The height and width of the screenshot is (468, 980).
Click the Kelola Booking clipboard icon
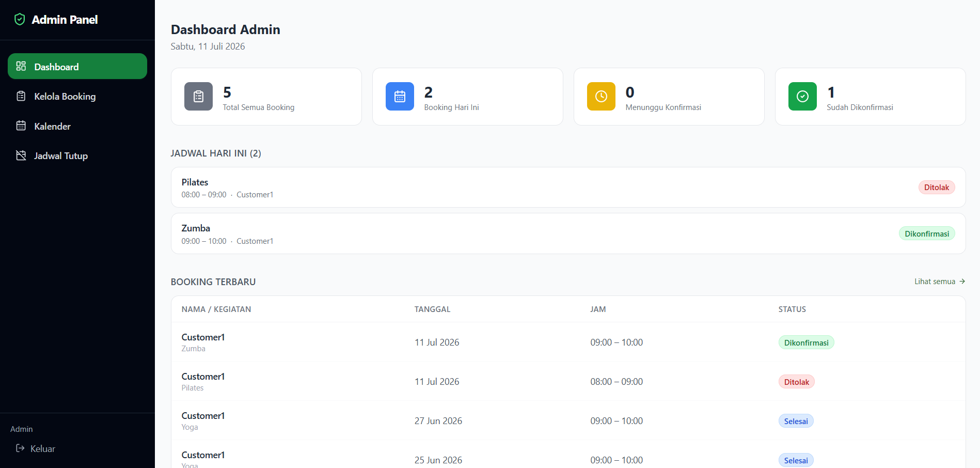pyautogui.click(x=21, y=96)
